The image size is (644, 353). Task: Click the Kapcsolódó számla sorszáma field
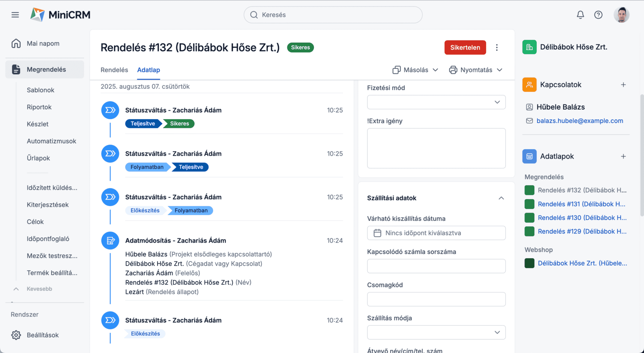click(436, 266)
